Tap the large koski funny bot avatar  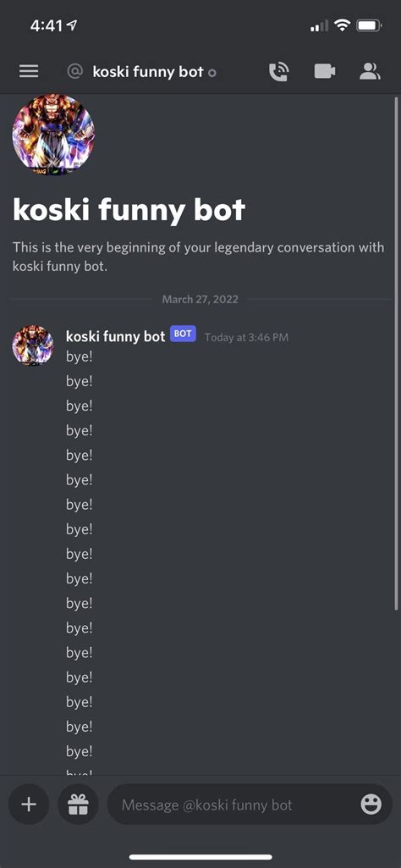53,135
